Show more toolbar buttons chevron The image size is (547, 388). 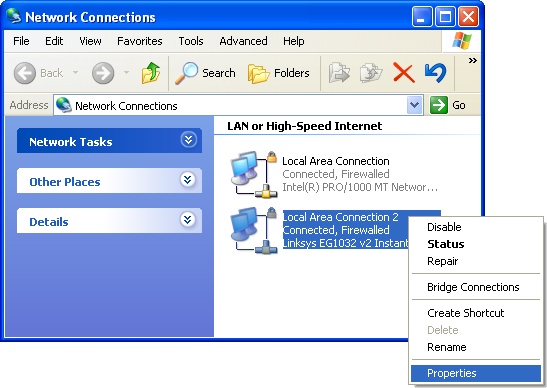pyautogui.click(x=472, y=61)
